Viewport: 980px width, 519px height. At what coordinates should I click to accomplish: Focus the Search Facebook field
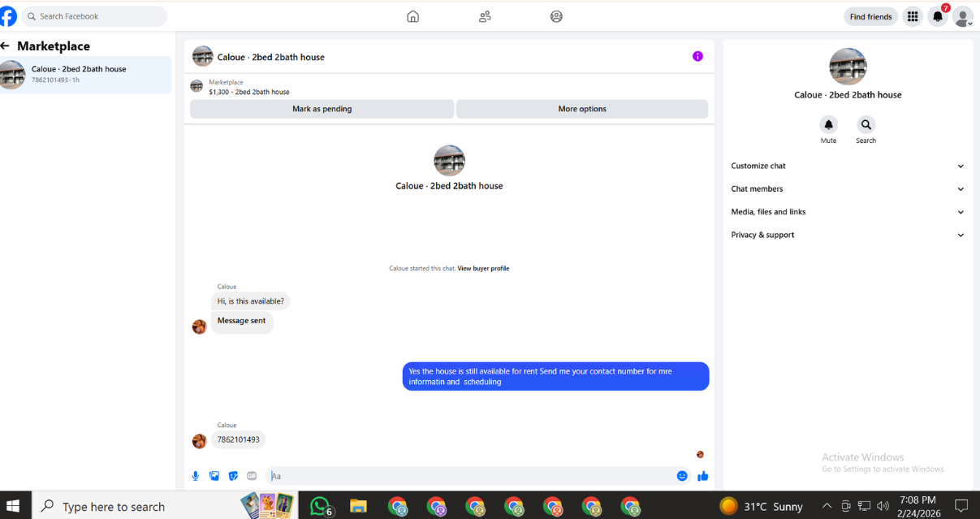pyautogui.click(x=94, y=16)
